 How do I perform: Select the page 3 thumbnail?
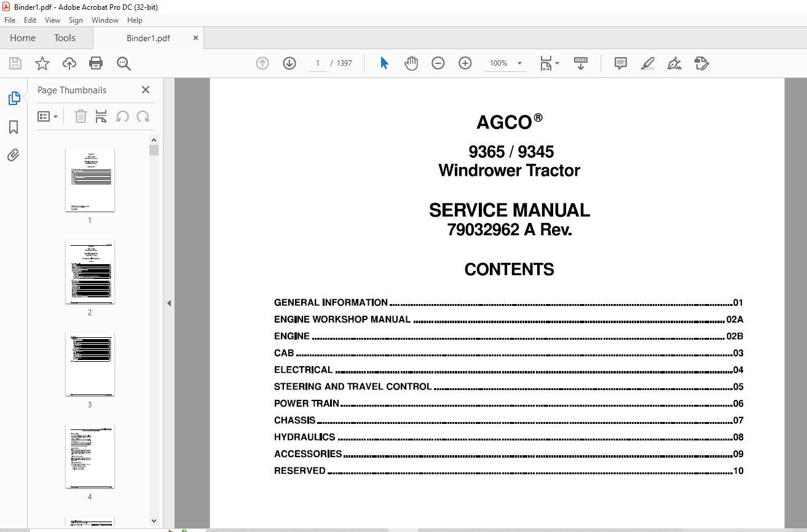(x=90, y=364)
